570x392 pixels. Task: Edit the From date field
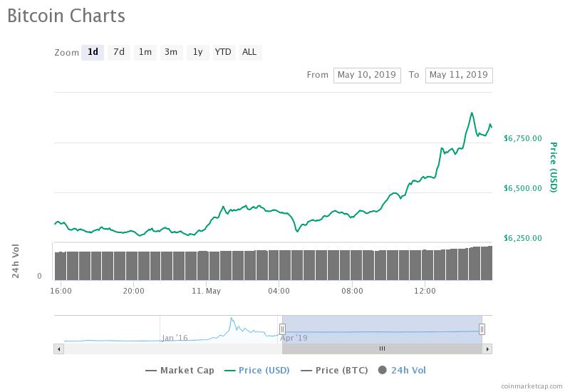coord(366,75)
